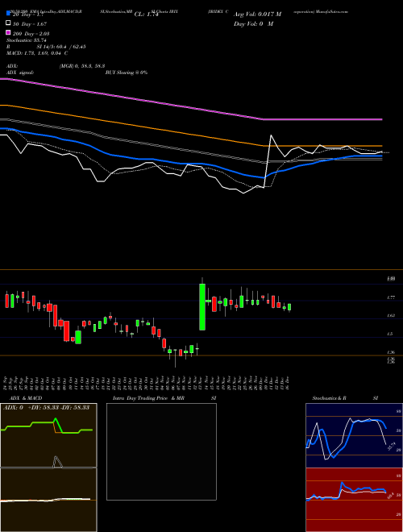The height and width of the screenshot is (532, 403).
Task: Click the 'ADX & MACD' panel title
Action: [x=26, y=398]
